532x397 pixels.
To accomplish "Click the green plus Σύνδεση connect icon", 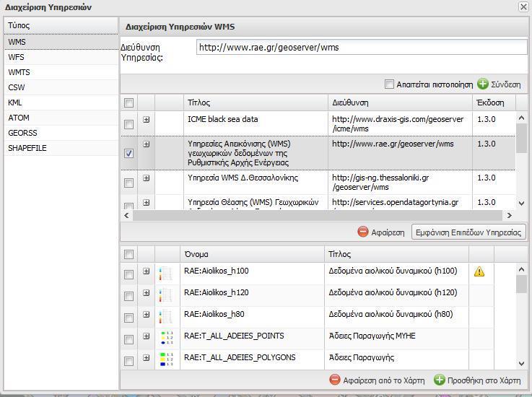I will [482, 84].
